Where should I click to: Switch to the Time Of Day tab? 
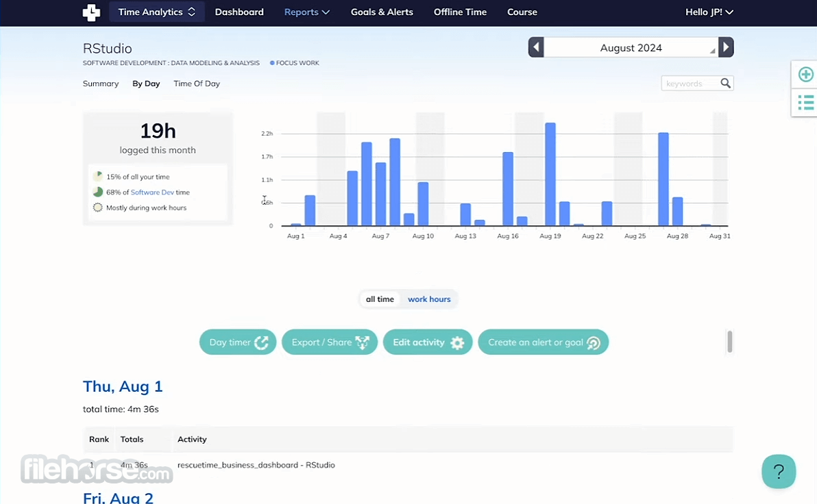pyautogui.click(x=197, y=84)
